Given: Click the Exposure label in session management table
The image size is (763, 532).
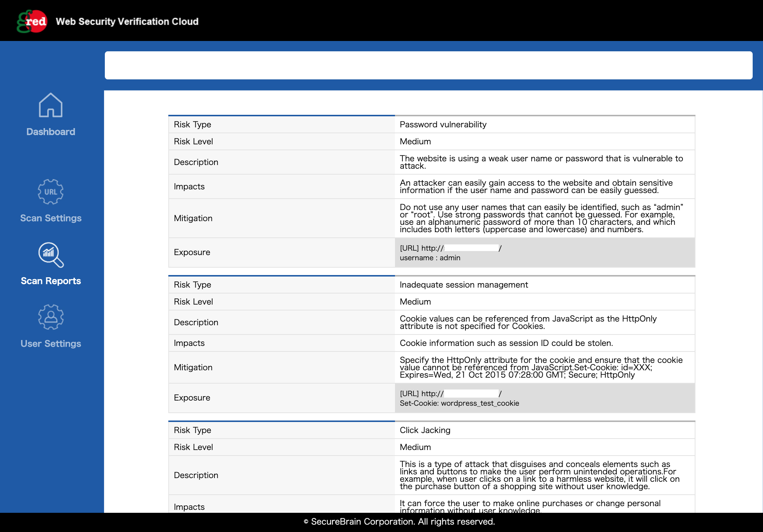Looking at the screenshot, I should (x=192, y=398).
